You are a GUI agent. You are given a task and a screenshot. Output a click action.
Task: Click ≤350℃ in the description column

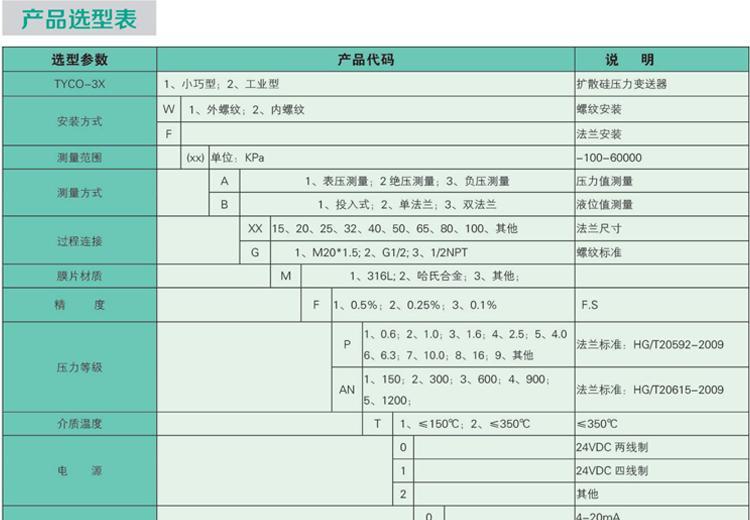pyautogui.click(x=597, y=424)
